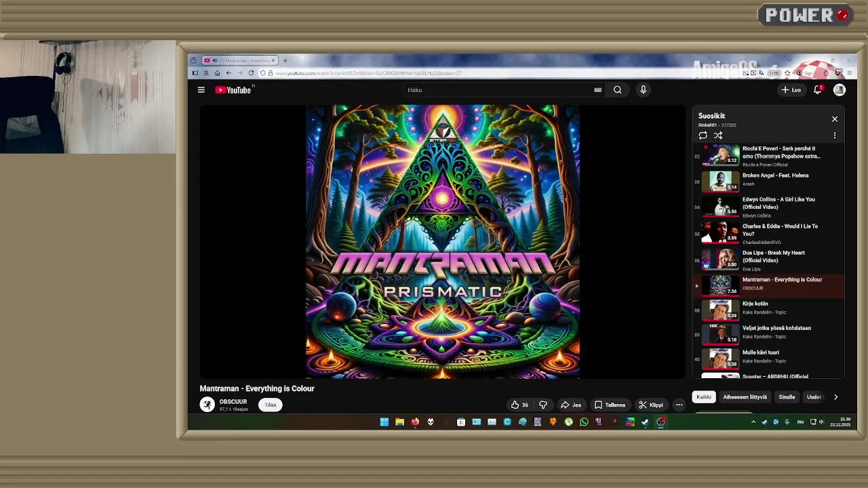Select the Kaikki filter chip
Viewport: 868px width, 488px height.
[x=704, y=397]
